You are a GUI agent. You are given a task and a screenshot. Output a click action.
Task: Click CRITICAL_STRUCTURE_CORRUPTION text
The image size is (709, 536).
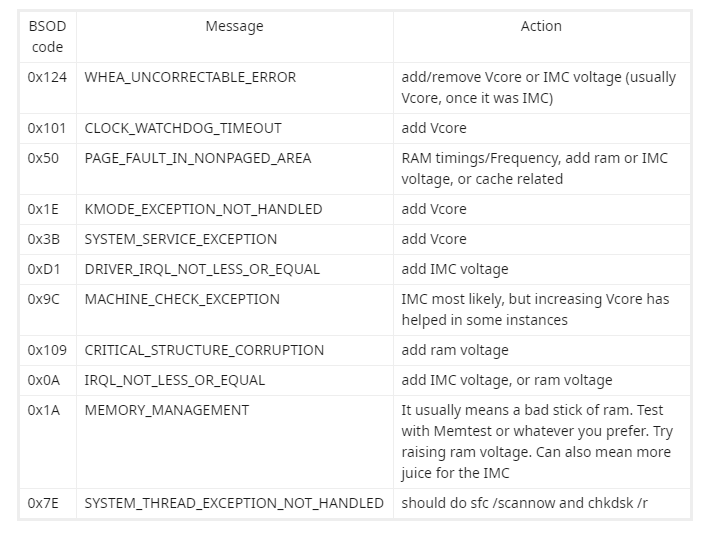[x=204, y=351]
